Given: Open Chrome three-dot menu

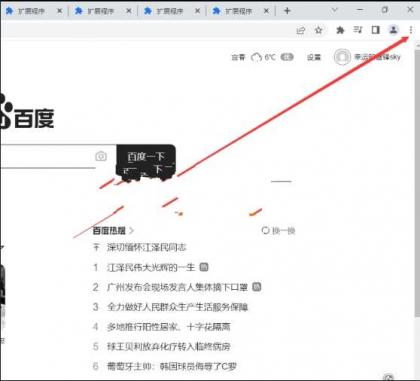Looking at the screenshot, I should [411, 30].
